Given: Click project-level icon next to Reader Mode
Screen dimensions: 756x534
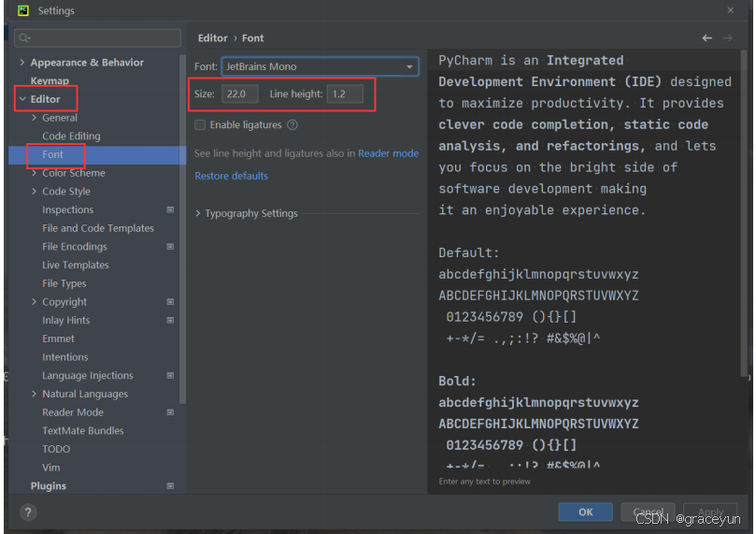Looking at the screenshot, I should [x=170, y=412].
